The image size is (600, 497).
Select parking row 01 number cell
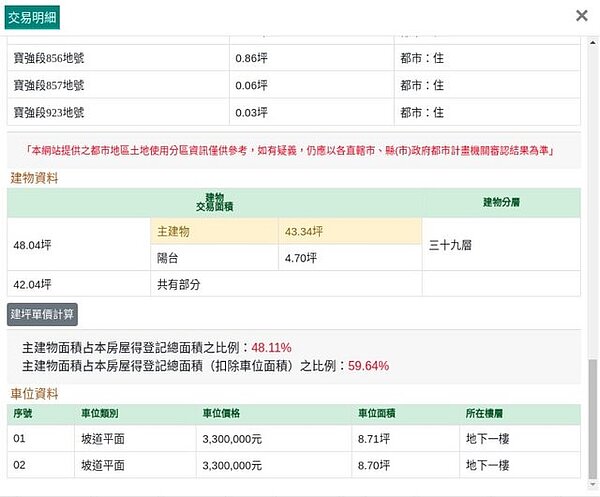click(x=41, y=438)
